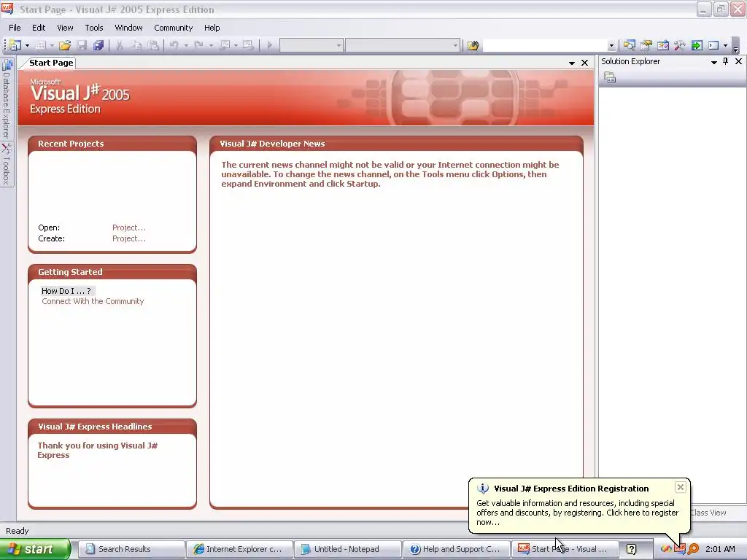Click the Open Project link
This screenshot has width=747, height=560.
[x=129, y=227]
